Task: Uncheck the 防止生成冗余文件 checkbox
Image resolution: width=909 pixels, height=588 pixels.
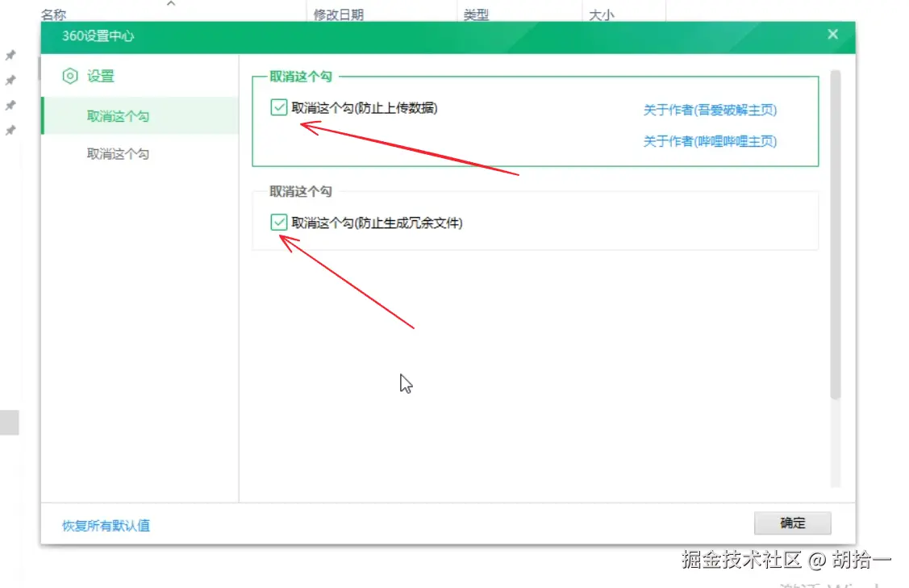Action: coord(279,222)
